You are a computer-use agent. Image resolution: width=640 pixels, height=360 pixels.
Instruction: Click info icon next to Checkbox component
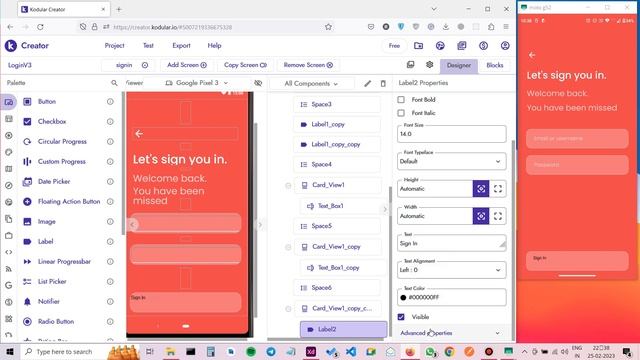(x=110, y=122)
